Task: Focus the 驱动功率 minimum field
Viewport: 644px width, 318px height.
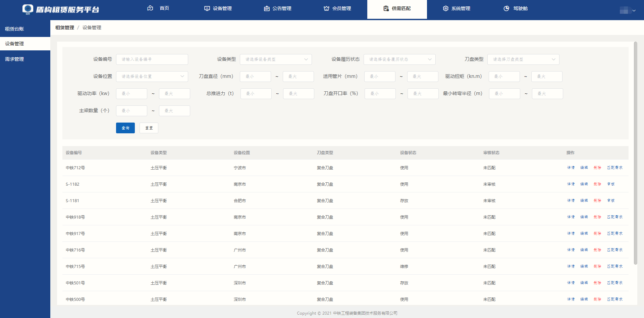Action: [x=131, y=94]
